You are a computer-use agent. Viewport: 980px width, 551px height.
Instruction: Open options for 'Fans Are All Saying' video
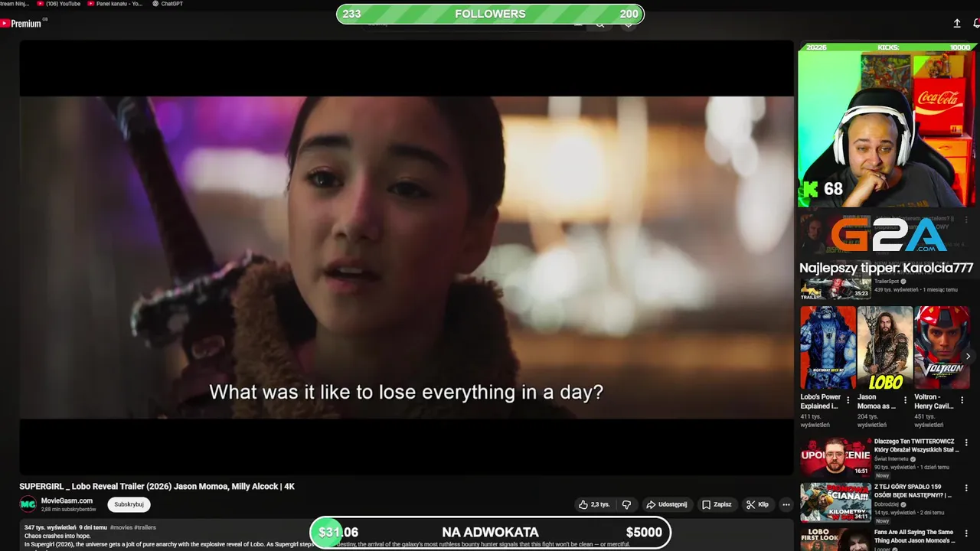[966, 532]
